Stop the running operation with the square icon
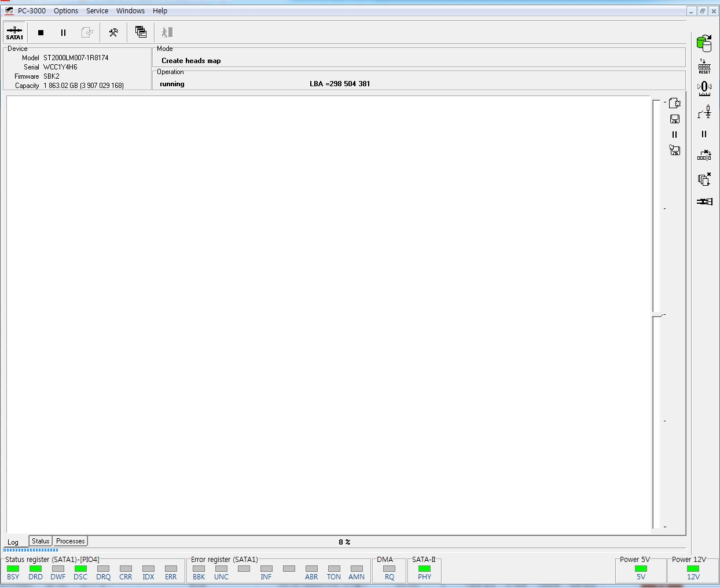This screenshot has height=588, width=720. (41, 32)
